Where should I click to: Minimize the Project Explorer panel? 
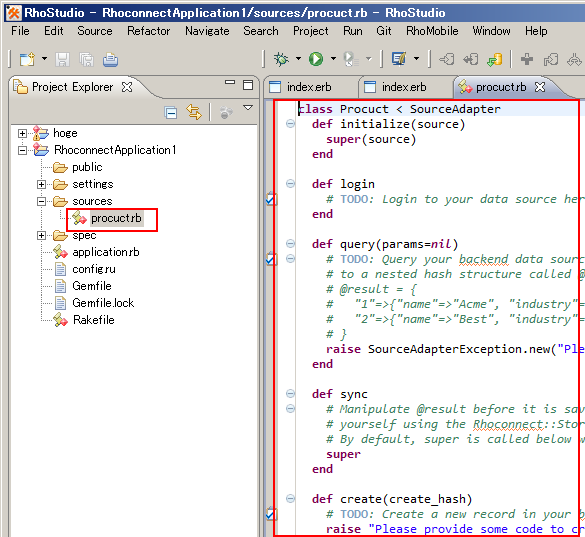(x=230, y=82)
